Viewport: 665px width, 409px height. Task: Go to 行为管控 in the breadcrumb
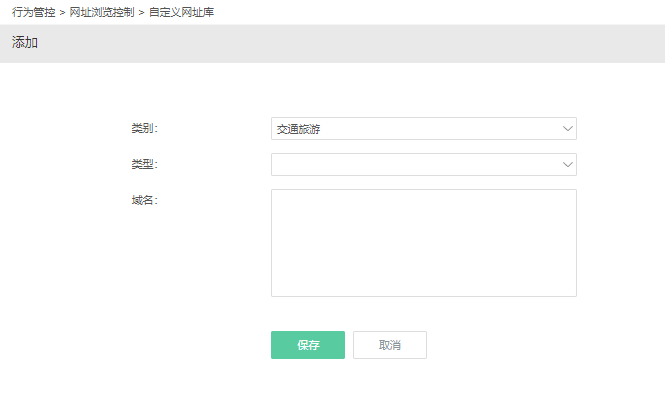(x=34, y=12)
